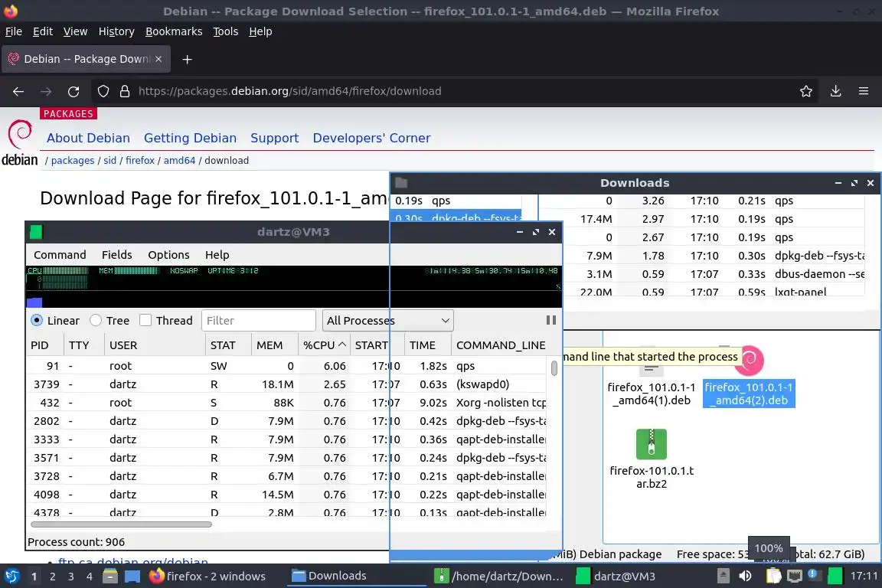Select process row PID 432 Xorg
Viewport: 882px width, 588px height.
287,402
